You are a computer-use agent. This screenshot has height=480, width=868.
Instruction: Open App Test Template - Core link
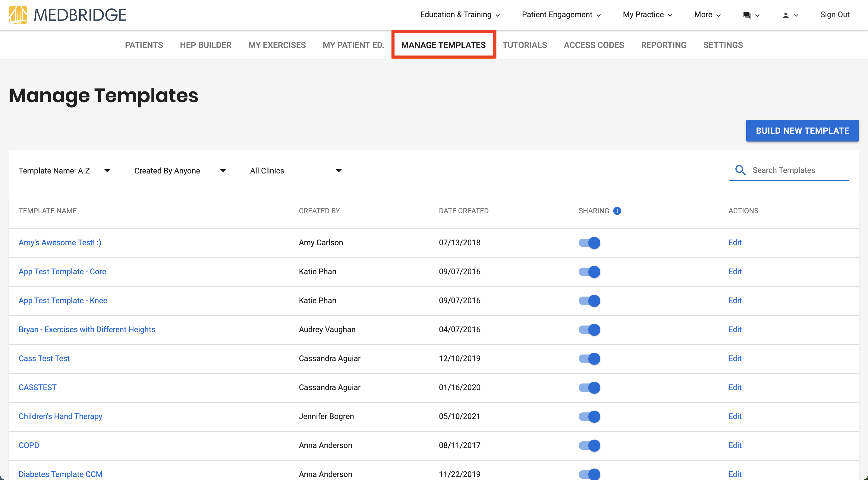coord(62,272)
